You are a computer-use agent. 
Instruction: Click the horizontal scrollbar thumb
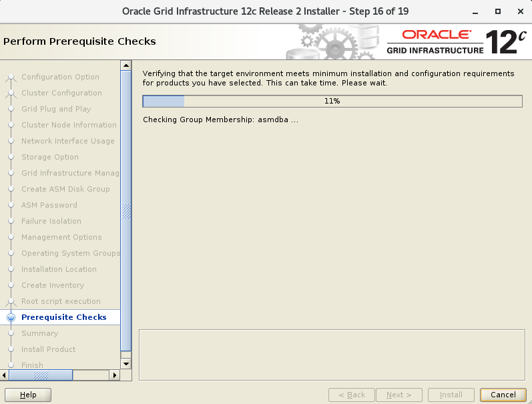pos(41,375)
